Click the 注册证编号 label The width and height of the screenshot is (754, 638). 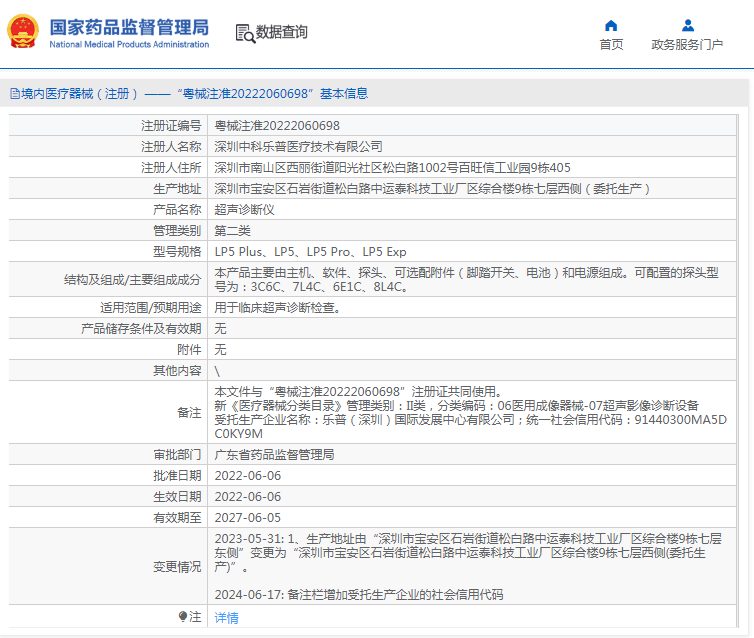point(171,126)
